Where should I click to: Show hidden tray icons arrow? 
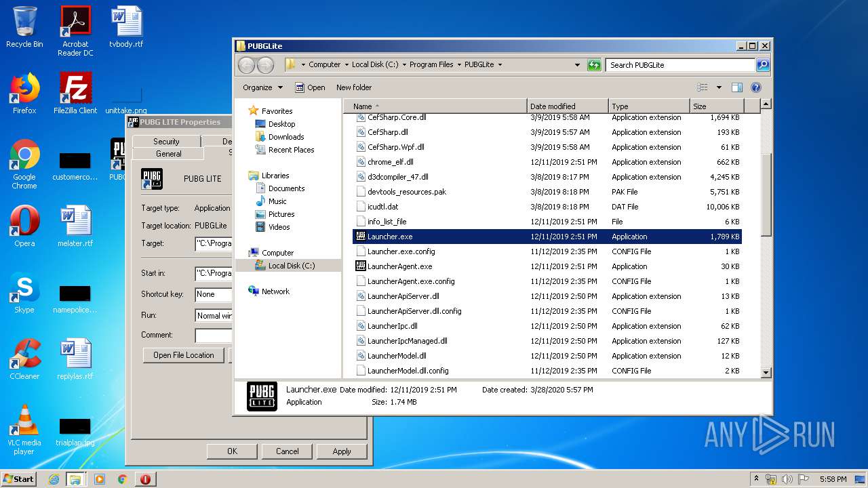click(756, 479)
